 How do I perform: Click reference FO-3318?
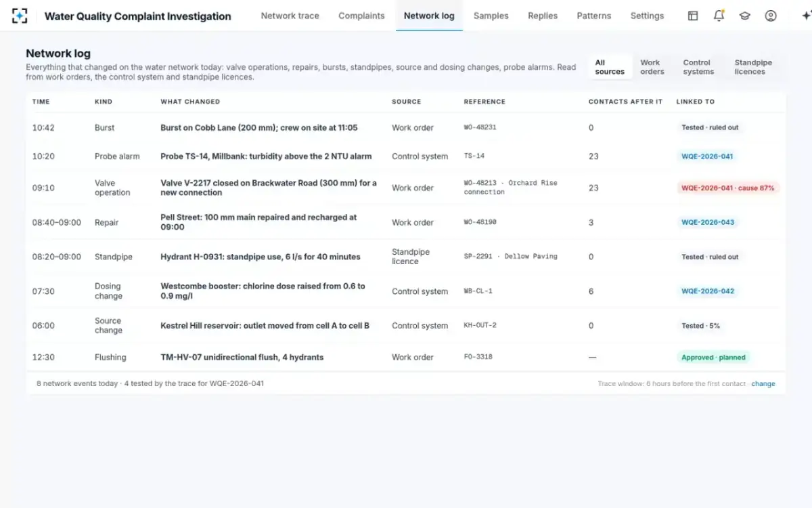[478, 357]
